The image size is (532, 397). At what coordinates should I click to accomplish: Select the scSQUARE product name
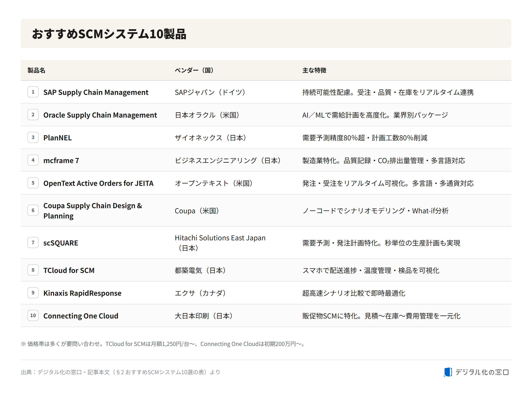[x=60, y=243]
